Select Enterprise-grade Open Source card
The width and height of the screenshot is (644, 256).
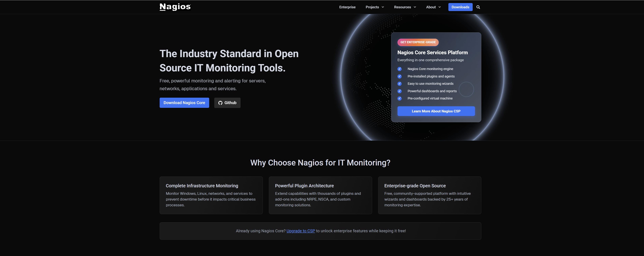tap(429, 195)
